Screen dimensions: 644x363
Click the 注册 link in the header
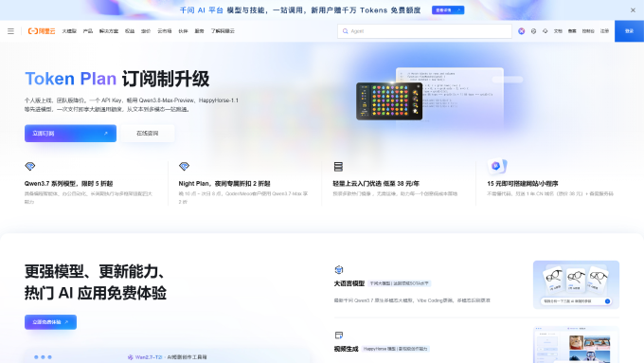click(604, 31)
